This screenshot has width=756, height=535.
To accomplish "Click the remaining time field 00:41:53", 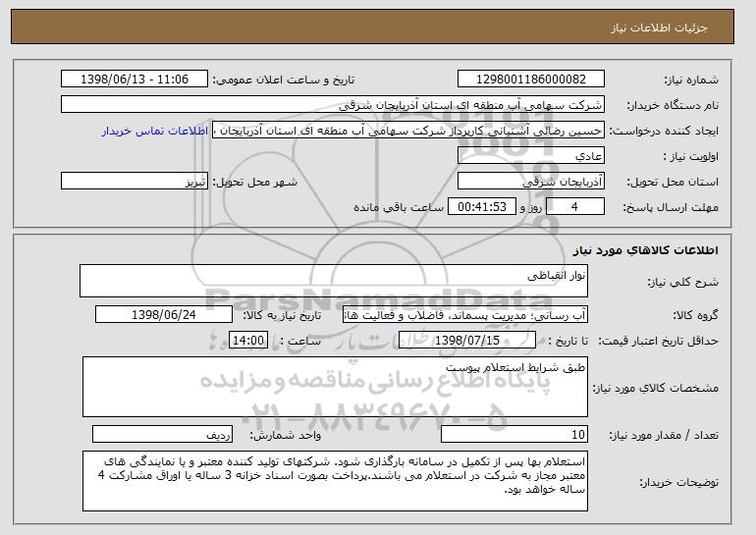I will pos(482,207).
